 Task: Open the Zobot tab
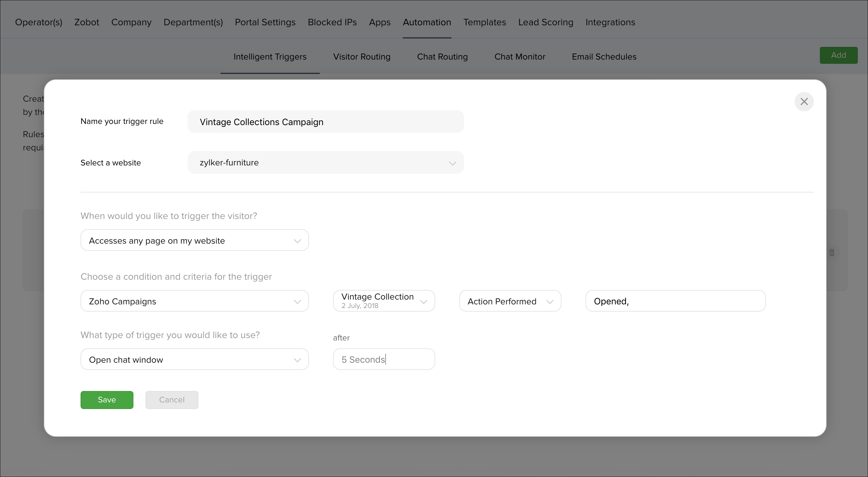87,22
